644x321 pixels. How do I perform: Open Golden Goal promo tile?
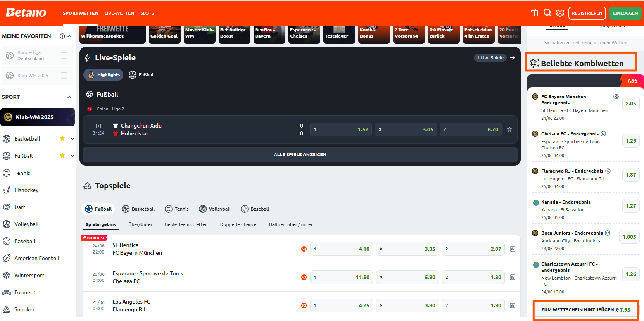[165, 35]
